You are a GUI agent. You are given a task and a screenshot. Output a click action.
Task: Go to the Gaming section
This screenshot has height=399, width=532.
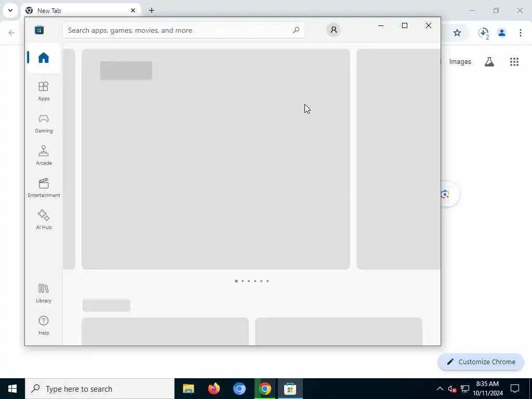coord(44,123)
